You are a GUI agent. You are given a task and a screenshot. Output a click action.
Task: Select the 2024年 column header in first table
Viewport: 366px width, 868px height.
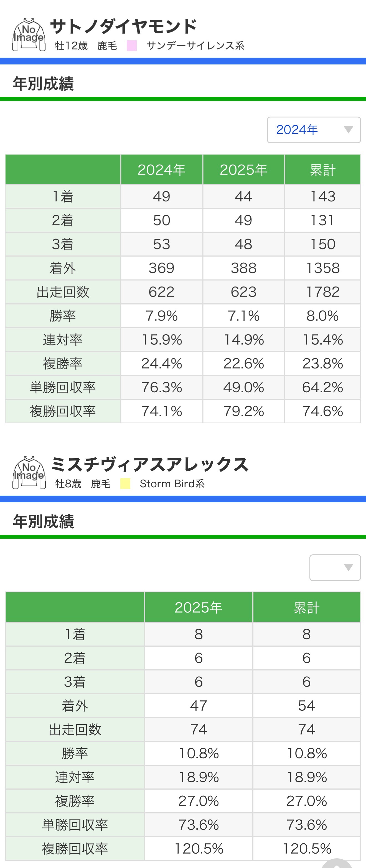(x=161, y=170)
